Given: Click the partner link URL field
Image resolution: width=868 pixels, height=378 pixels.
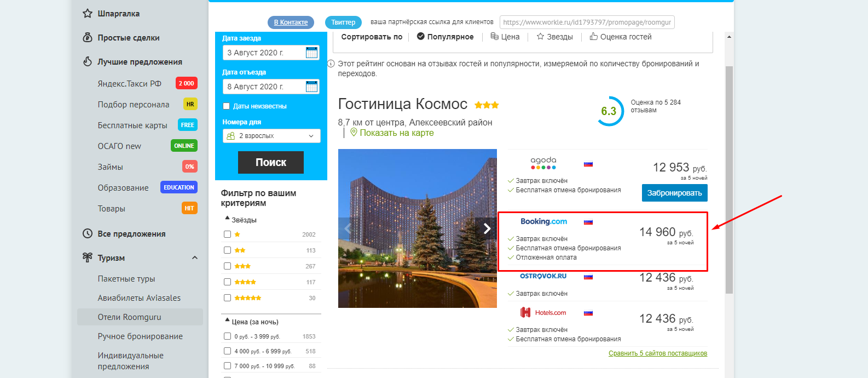Looking at the screenshot, I should [587, 22].
